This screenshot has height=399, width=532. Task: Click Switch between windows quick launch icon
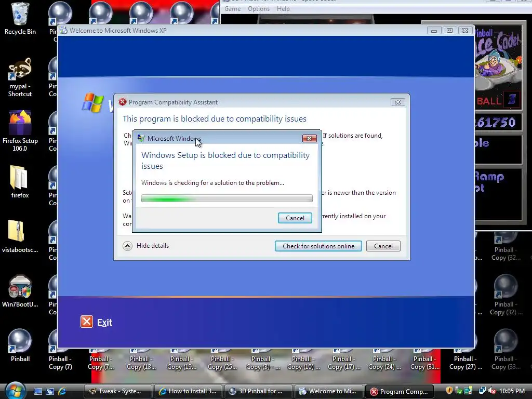coord(50,391)
